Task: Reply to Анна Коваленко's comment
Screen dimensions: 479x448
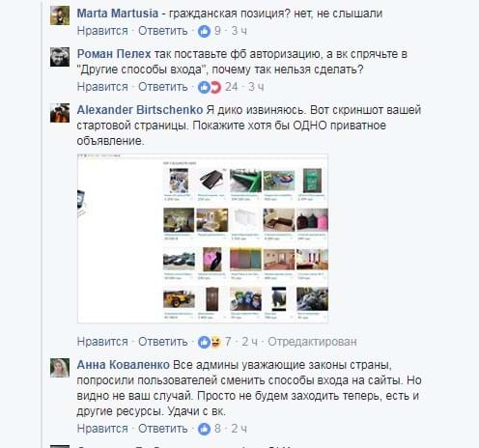Action: 163,429
